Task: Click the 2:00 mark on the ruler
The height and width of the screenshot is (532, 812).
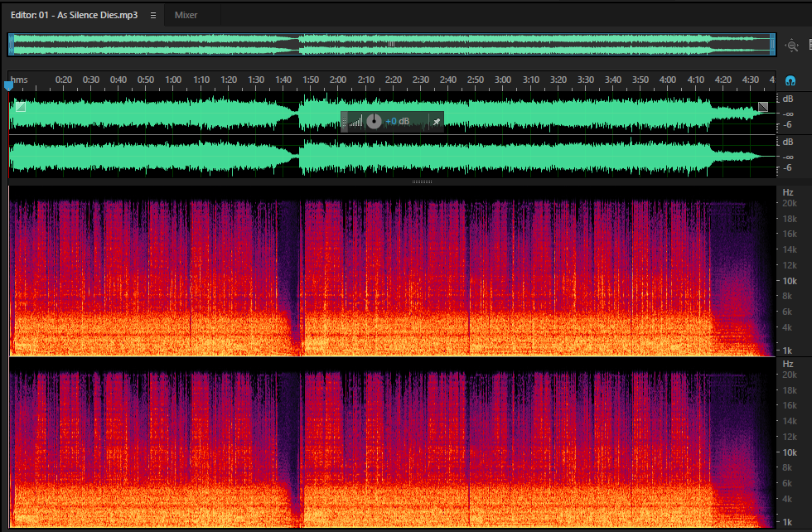Action: click(338, 80)
